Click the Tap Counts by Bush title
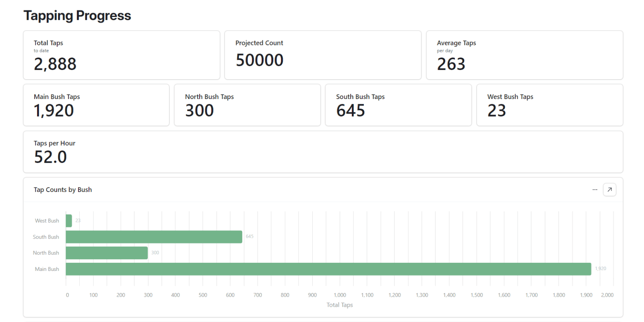The image size is (644, 322). (63, 190)
